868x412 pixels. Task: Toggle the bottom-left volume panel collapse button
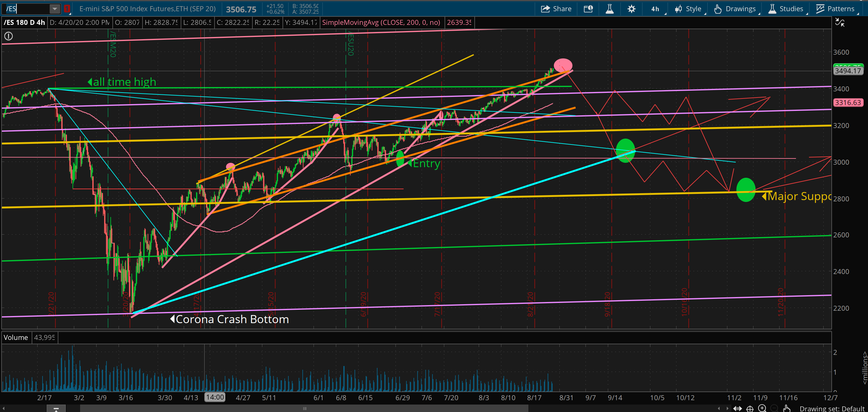(56, 409)
